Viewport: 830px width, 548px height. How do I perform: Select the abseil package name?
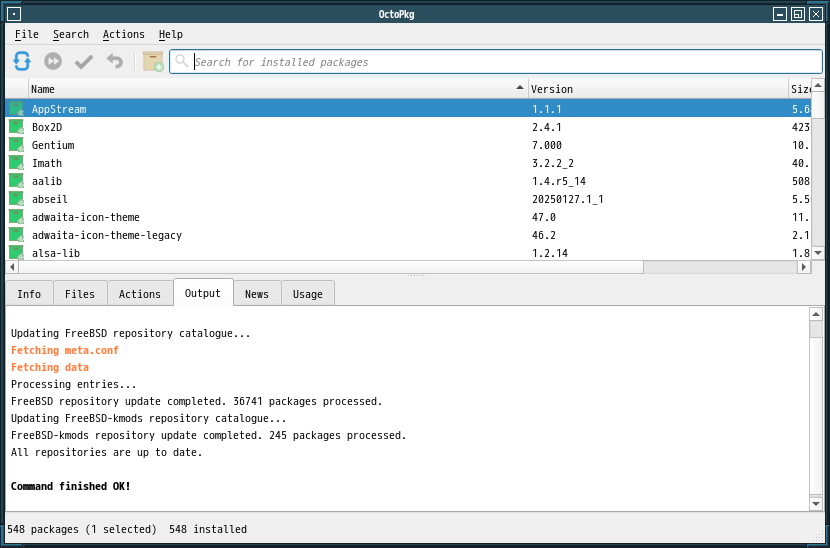tap(50, 199)
